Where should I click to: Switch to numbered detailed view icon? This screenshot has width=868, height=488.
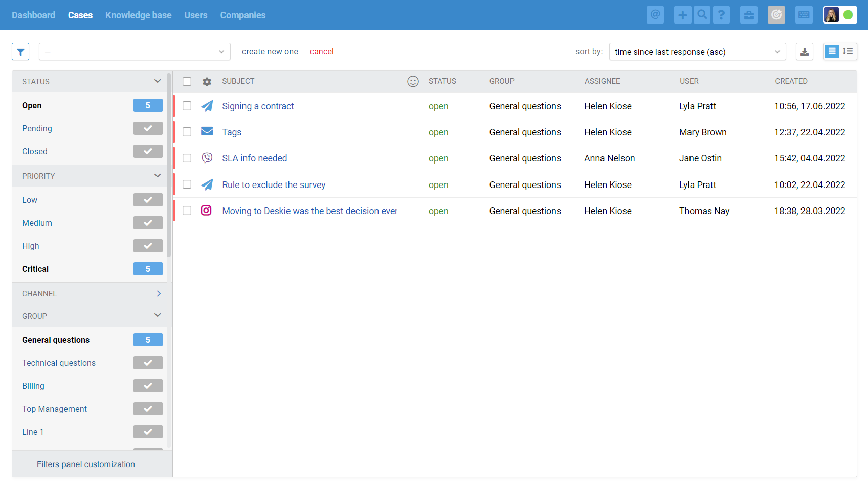tap(848, 51)
